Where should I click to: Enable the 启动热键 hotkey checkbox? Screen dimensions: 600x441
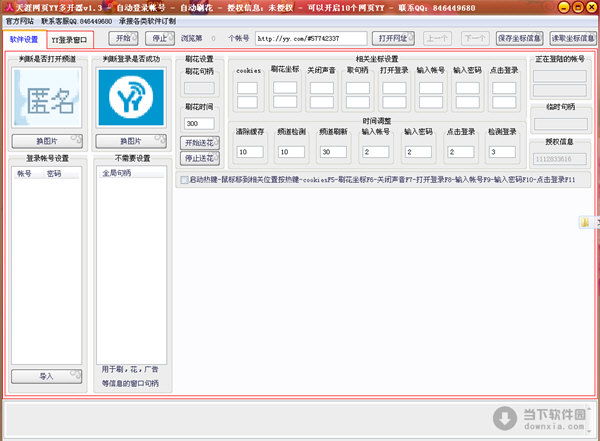181,180
